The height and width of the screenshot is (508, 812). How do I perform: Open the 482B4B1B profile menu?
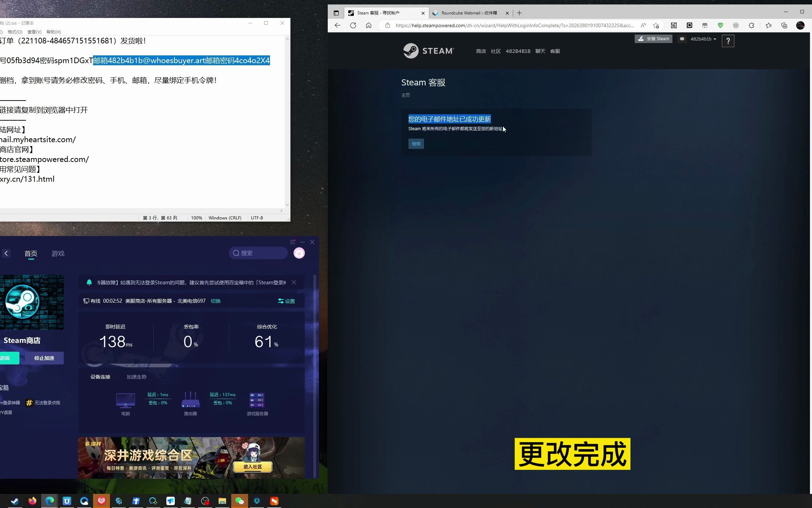[518, 51]
